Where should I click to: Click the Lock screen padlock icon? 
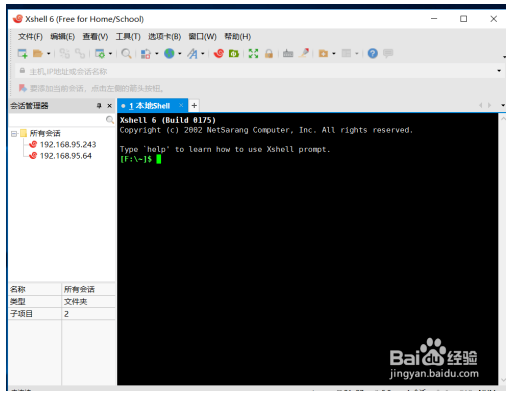[x=269, y=53]
